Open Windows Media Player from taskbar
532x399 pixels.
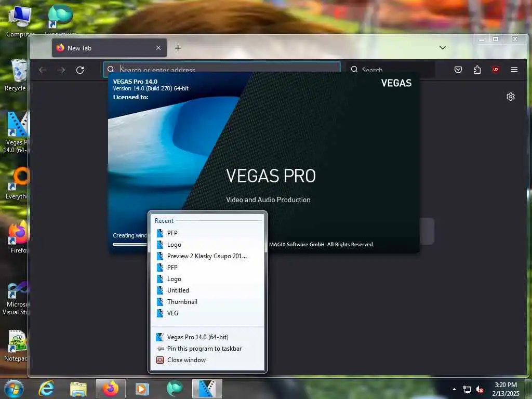[x=142, y=389]
